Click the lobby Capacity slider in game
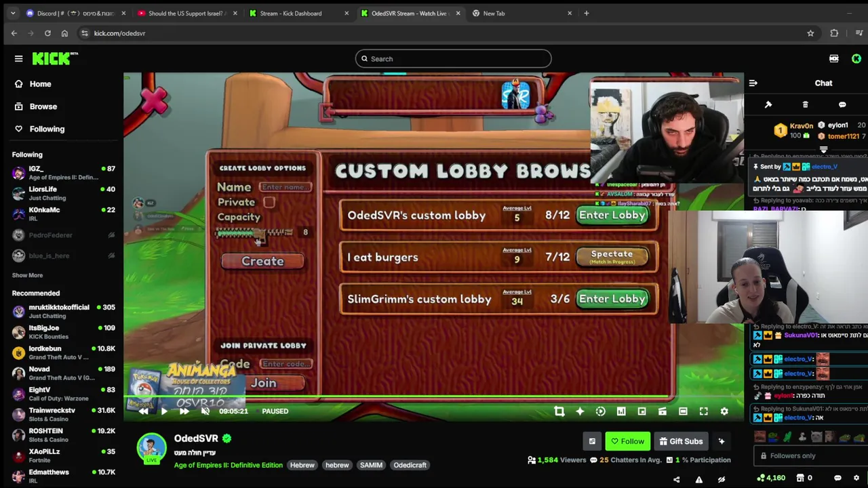The image size is (868, 488). point(254,232)
